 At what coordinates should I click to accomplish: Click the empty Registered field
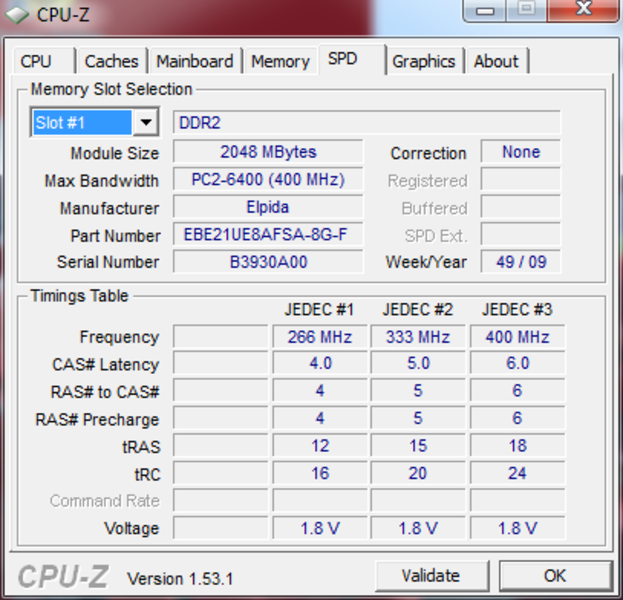point(521,180)
